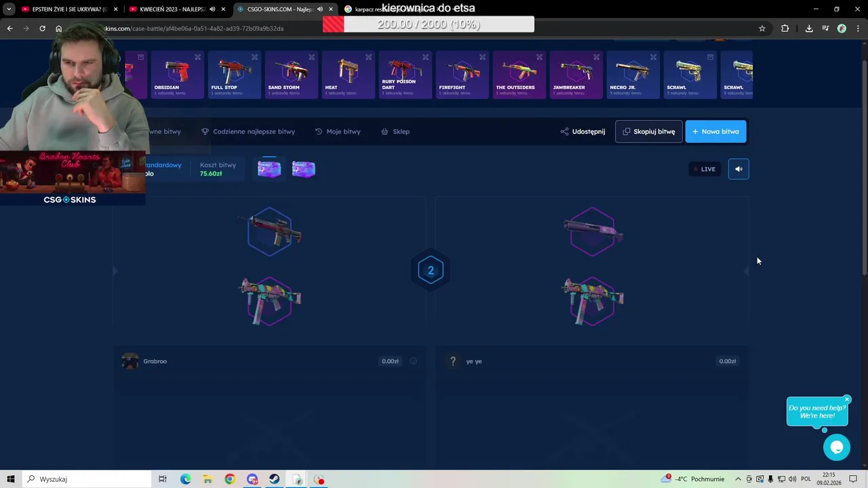Open the Firefight drop card
The height and width of the screenshot is (488, 868).
click(462, 75)
